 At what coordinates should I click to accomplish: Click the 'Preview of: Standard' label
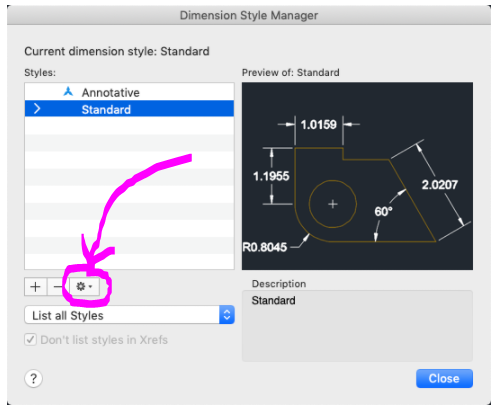pyautogui.click(x=291, y=72)
